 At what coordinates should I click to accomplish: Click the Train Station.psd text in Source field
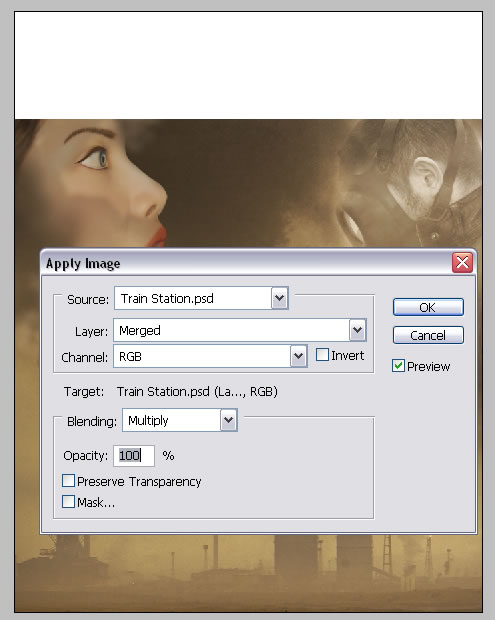[x=167, y=299]
